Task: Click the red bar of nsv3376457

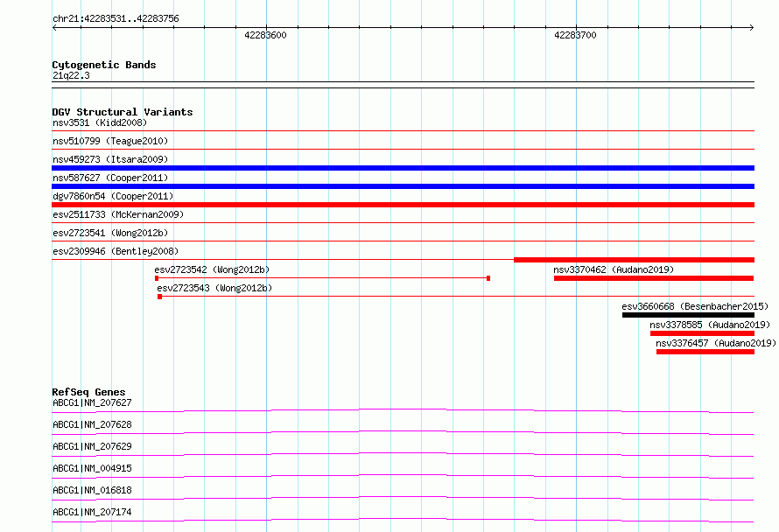Action: coord(705,352)
